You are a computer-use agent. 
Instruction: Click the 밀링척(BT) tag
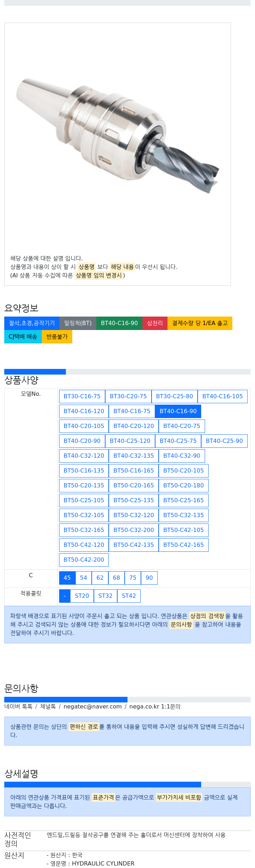[78, 323]
